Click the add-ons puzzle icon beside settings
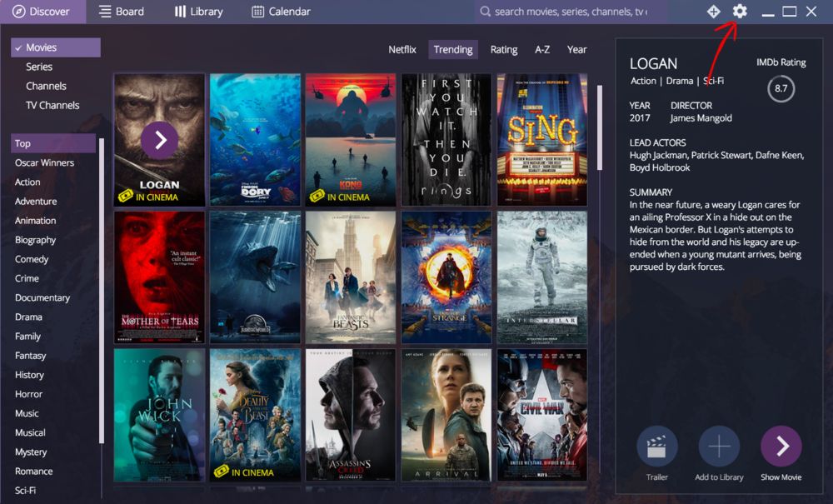This screenshot has width=833, height=504. click(714, 11)
